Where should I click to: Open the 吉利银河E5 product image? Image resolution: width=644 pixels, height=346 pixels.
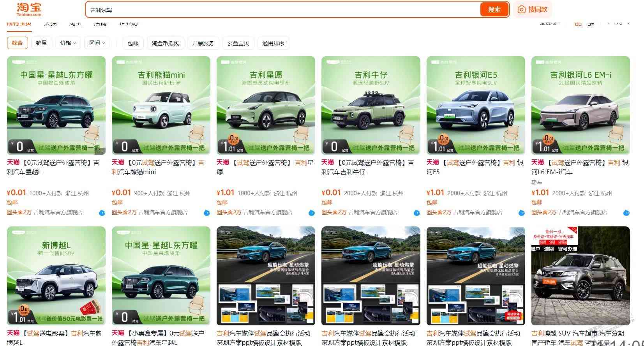point(476,105)
